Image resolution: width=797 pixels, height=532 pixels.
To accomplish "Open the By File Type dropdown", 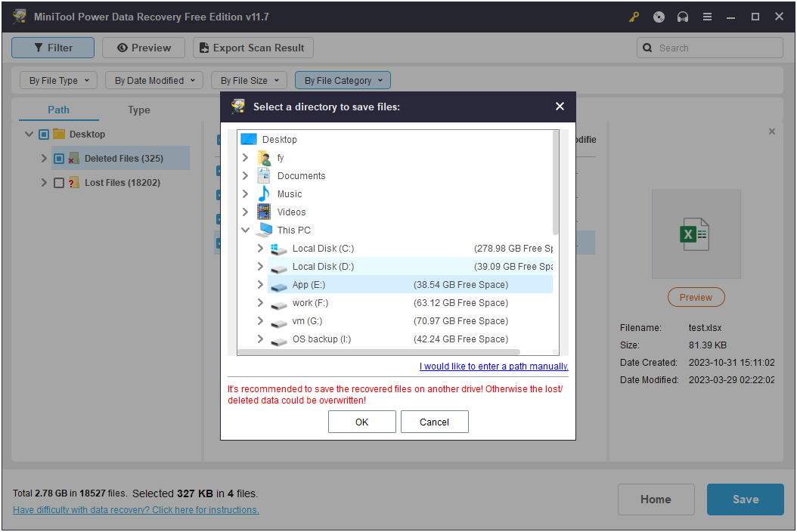I will [x=59, y=80].
